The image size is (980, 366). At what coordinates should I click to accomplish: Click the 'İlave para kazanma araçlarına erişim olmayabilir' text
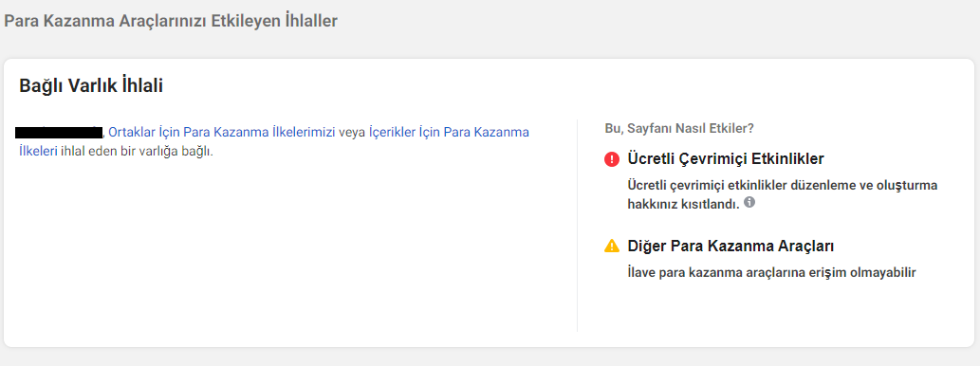pyautogui.click(x=772, y=272)
